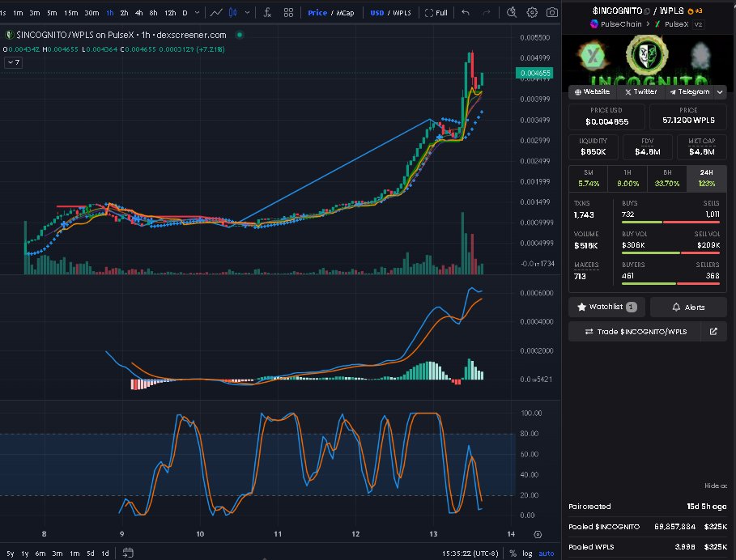This screenshot has height=560, width=736.
Task: Select the 1H price change tab
Action: pos(628,178)
